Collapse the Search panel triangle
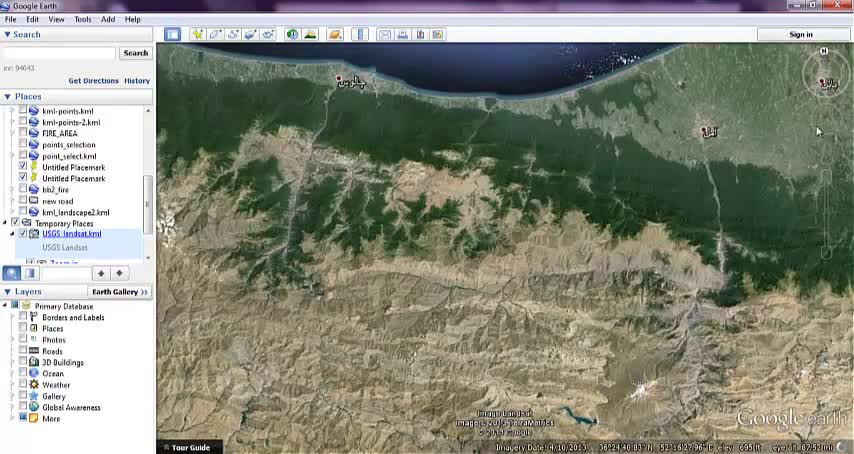The width and height of the screenshot is (854, 454). [7, 34]
